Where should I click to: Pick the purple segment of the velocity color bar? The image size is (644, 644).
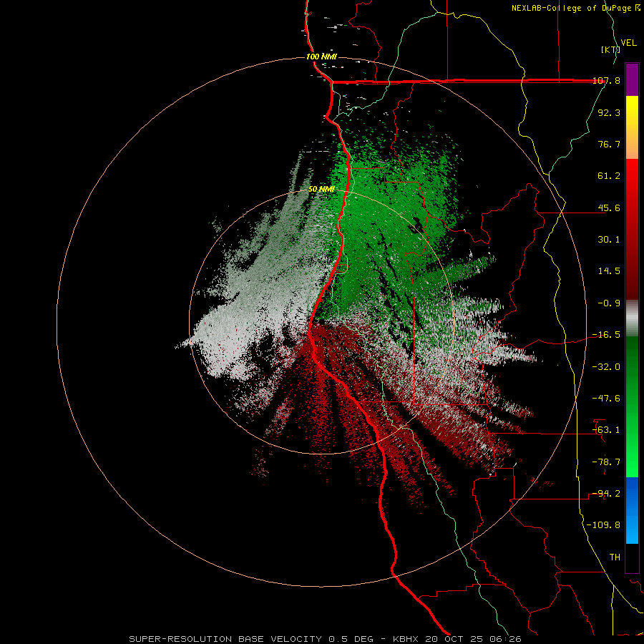point(632,79)
